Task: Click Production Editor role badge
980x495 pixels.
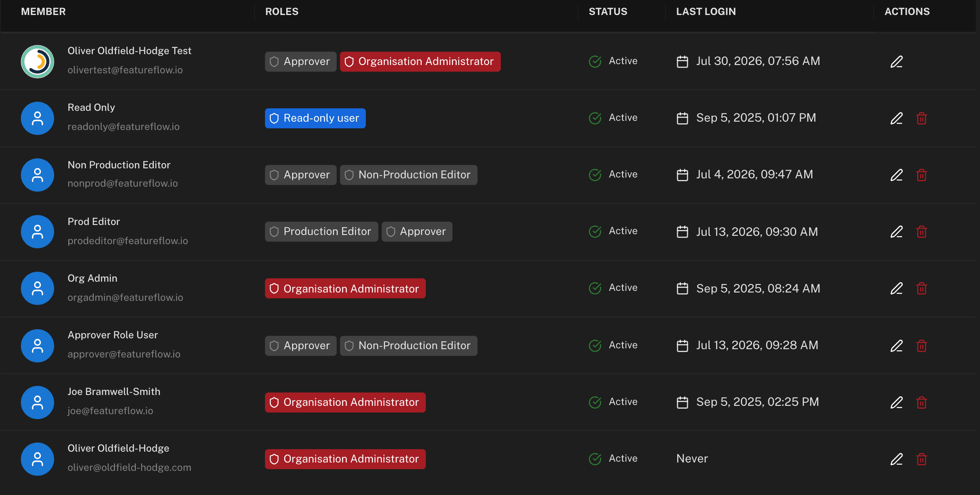Action: (322, 232)
